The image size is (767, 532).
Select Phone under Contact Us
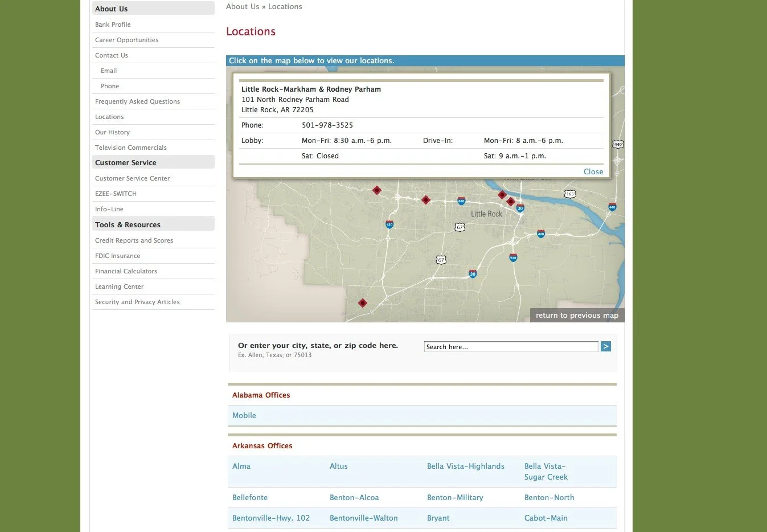(x=110, y=86)
